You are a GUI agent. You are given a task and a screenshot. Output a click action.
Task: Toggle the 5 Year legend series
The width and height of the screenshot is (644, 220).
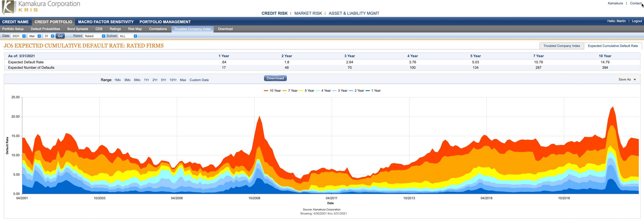tap(307, 91)
